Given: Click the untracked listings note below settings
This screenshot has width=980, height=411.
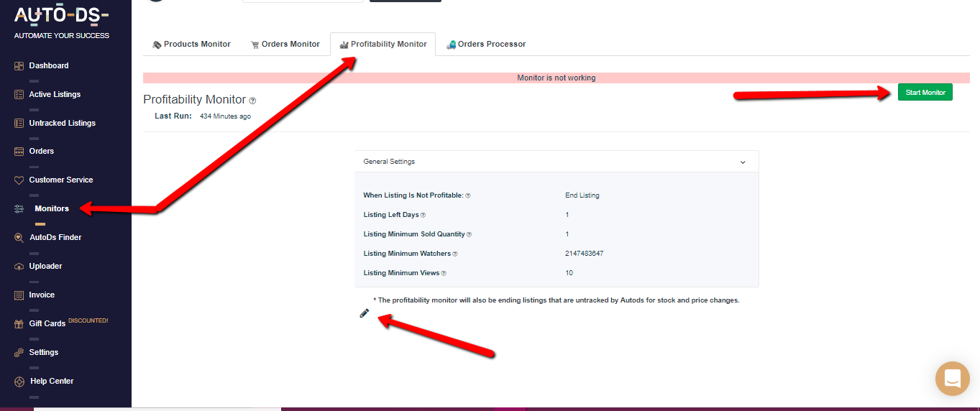Looking at the screenshot, I should pos(557,300).
